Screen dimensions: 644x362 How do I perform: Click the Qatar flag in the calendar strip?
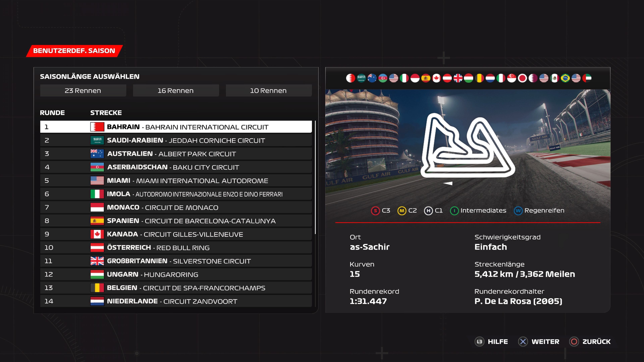533,78
